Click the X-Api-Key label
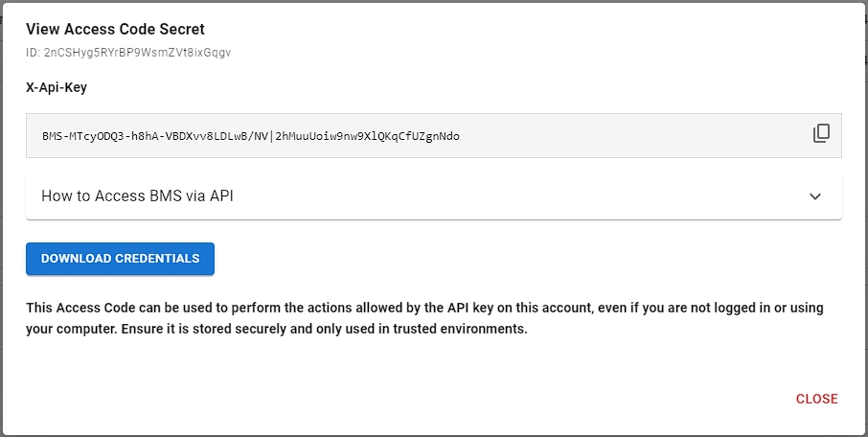 click(x=57, y=87)
